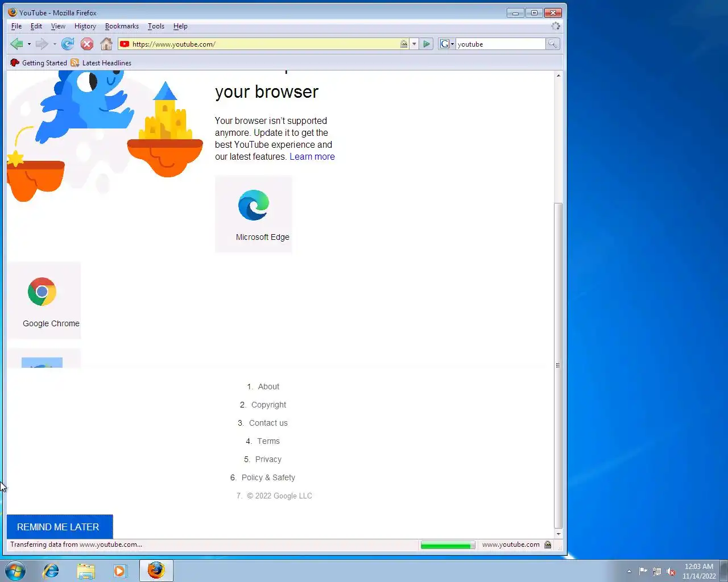
Task: Open Windows Explorer folder on taskbar
Action: coord(86,571)
